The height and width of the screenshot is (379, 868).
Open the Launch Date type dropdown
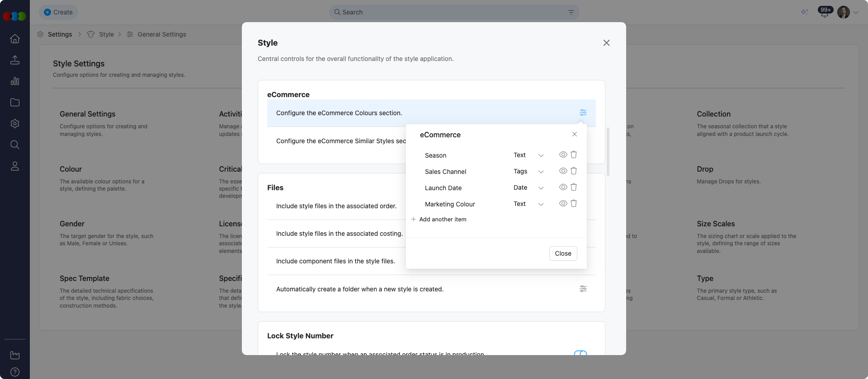click(x=541, y=188)
